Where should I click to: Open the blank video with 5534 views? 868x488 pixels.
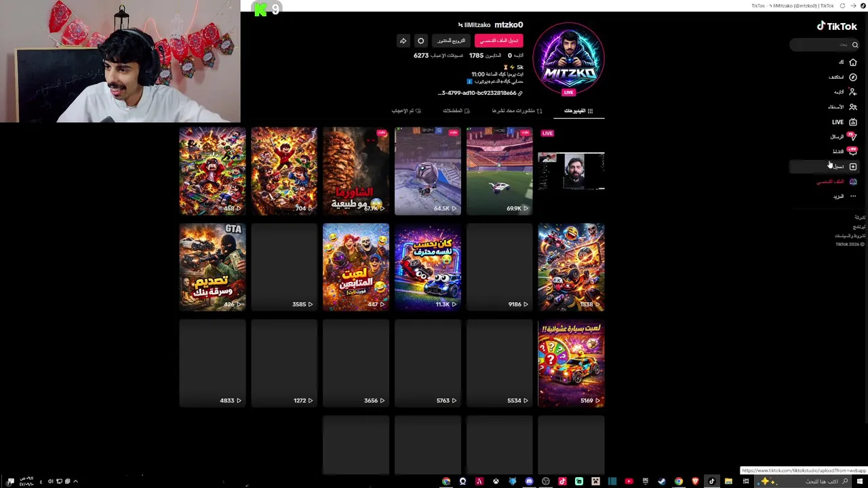pos(499,363)
